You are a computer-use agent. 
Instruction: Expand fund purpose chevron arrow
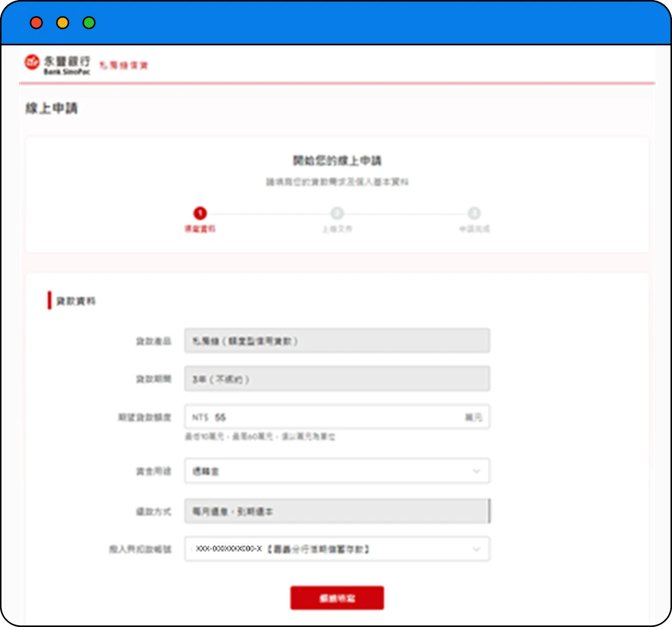pos(476,471)
